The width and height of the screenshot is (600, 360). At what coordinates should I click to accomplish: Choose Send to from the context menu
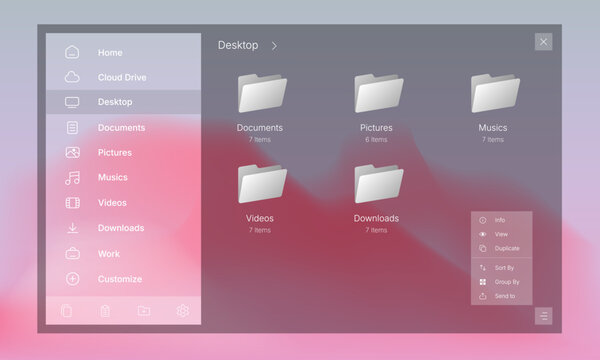click(x=501, y=296)
